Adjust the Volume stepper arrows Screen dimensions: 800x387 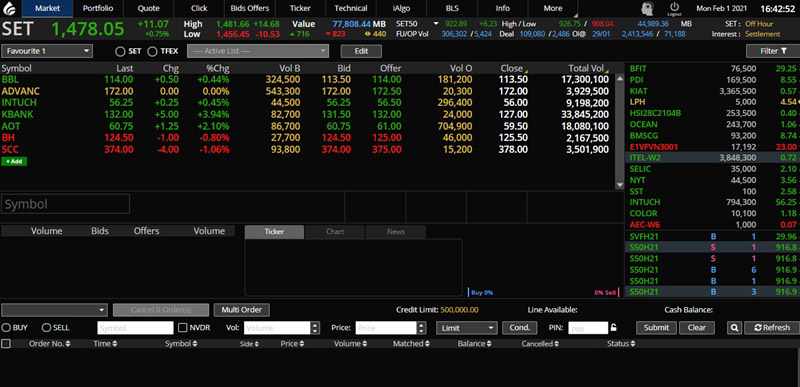coord(315,328)
